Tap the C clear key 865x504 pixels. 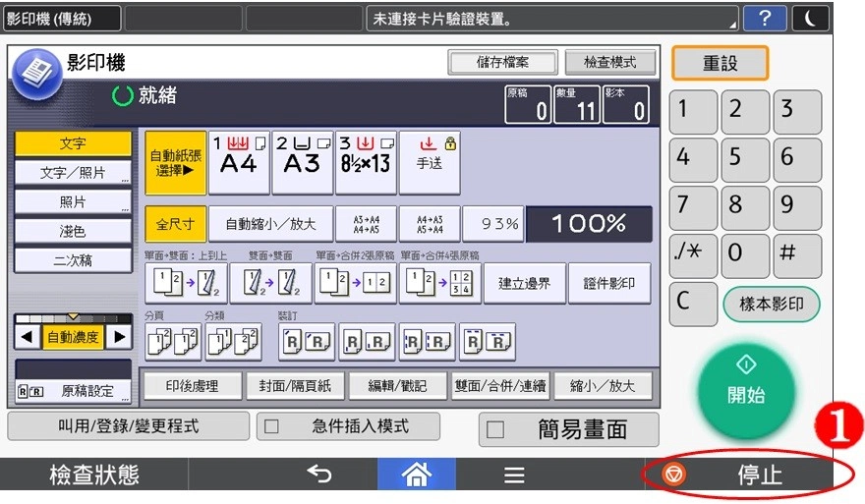point(693,304)
